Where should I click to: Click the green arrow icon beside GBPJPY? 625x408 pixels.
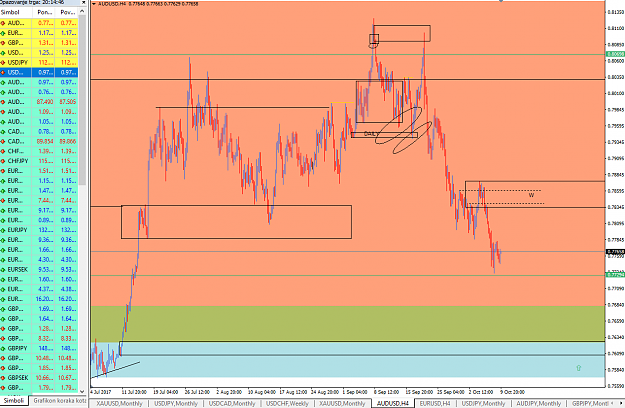click(x=3, y=348)
